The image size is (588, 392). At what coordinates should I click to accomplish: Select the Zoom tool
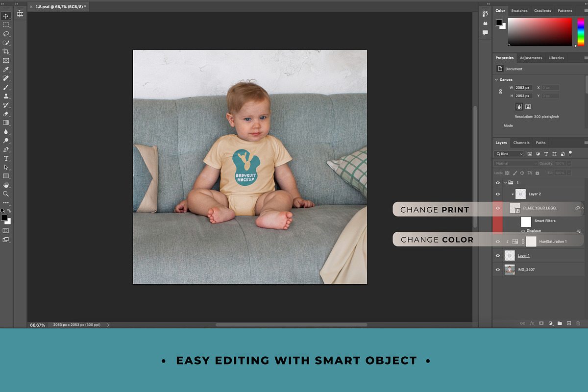pos(6,194)
